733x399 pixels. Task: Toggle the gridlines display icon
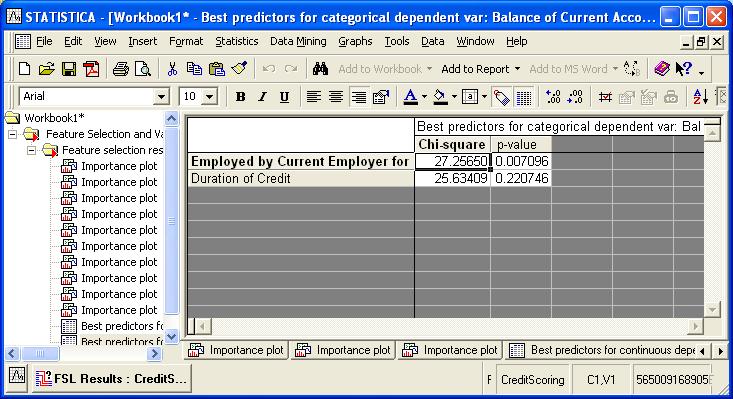point(524,97)
